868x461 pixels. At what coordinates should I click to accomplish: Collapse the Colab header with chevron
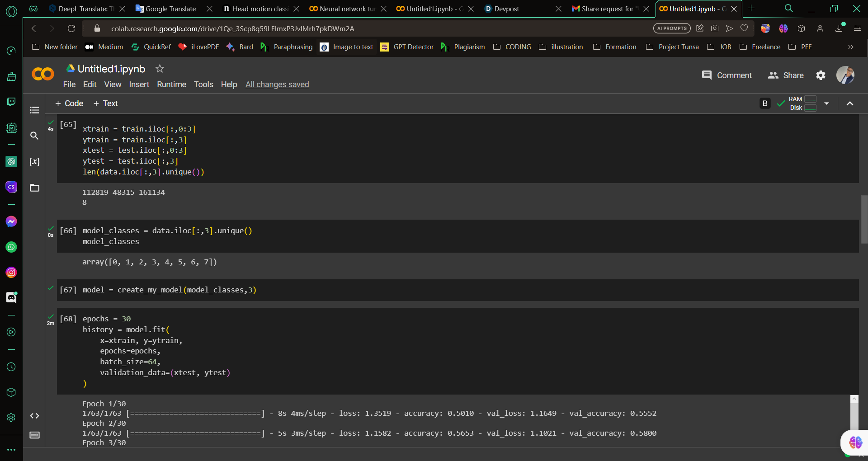click(x=850, y=103)
